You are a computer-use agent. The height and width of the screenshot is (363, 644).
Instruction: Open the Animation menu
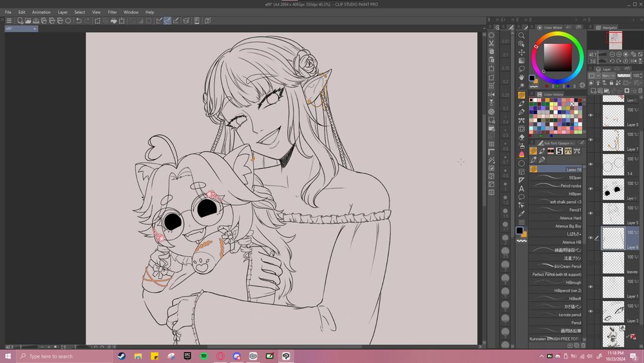[x=41, y=12]
